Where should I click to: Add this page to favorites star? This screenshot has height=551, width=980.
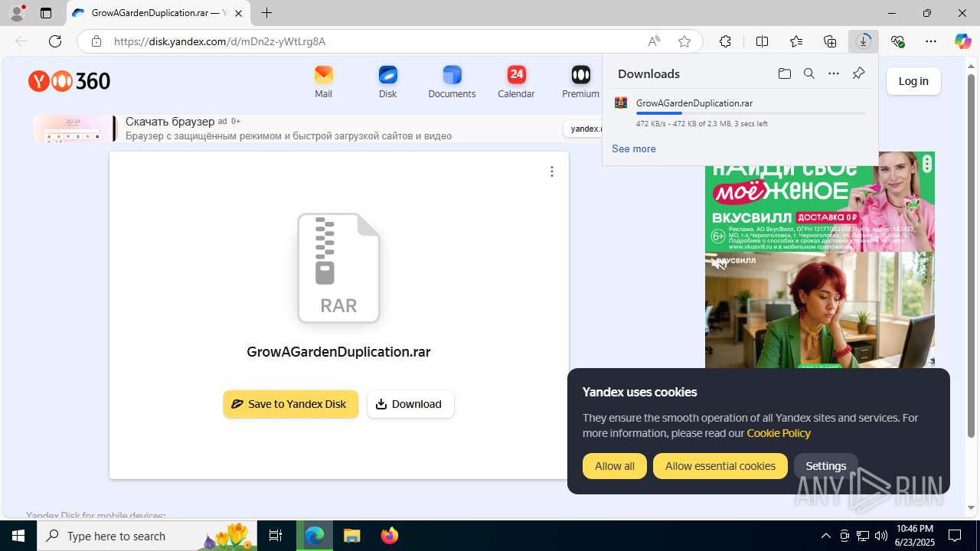(684, 41)
